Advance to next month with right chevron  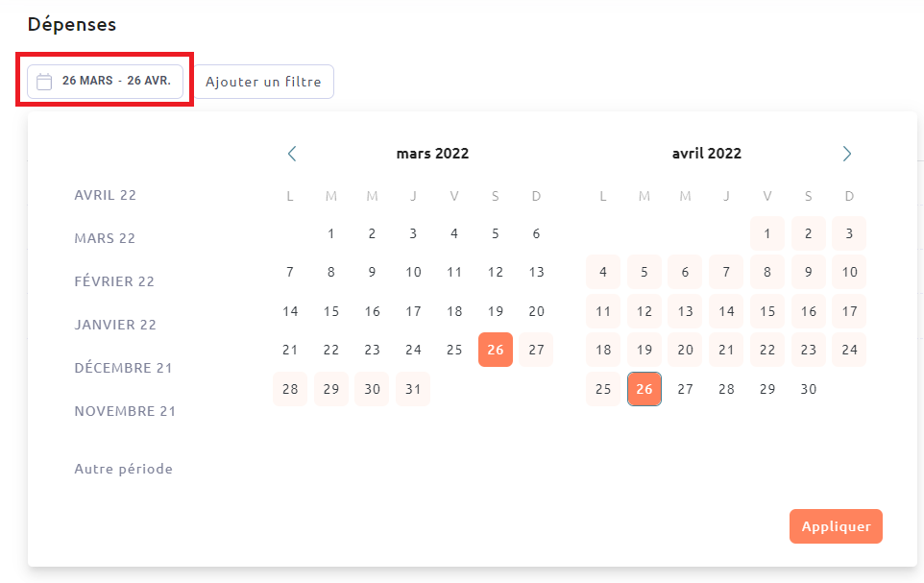tap(847, 154)
